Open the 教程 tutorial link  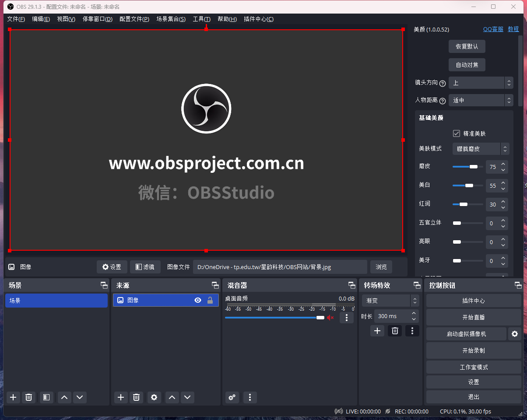coord(513,29)
